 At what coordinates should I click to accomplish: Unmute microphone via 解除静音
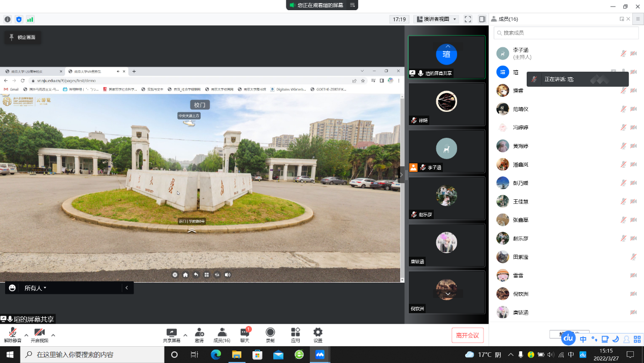tap(13, 334)
